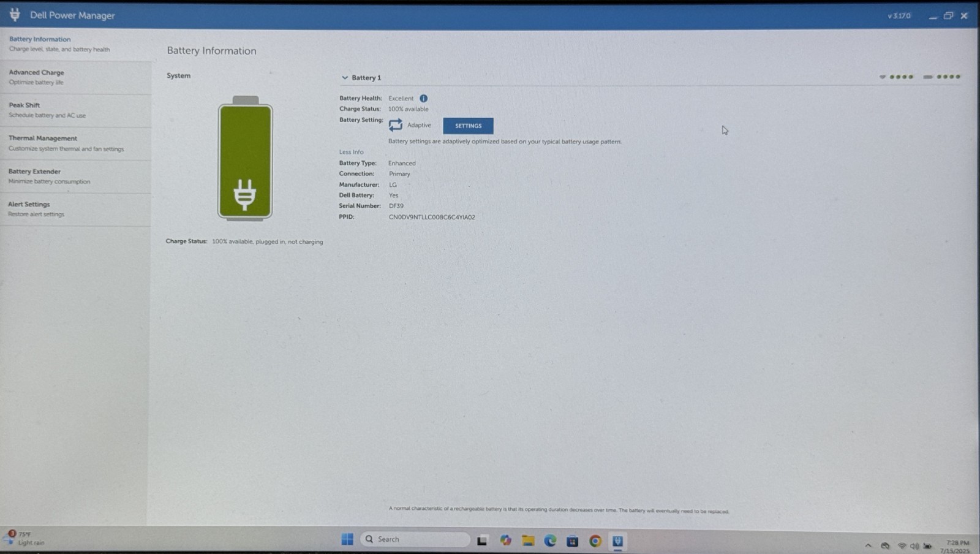
Task: Open the Battery Information section
Action: coord(75,44)
